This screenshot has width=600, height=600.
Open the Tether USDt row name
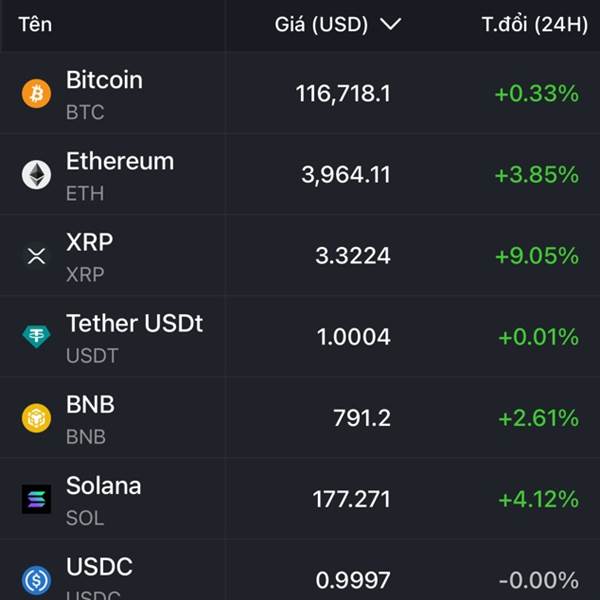(134, 323)
